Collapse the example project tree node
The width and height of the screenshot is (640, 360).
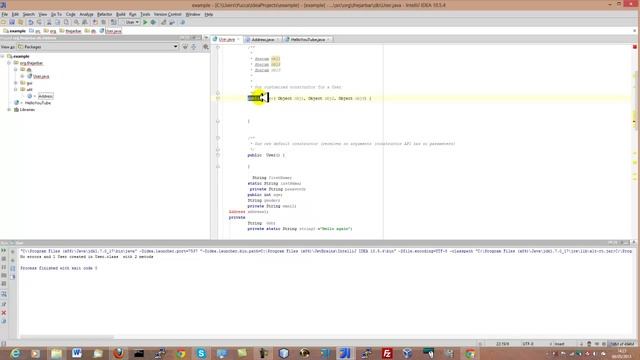(x=3, y=56)
